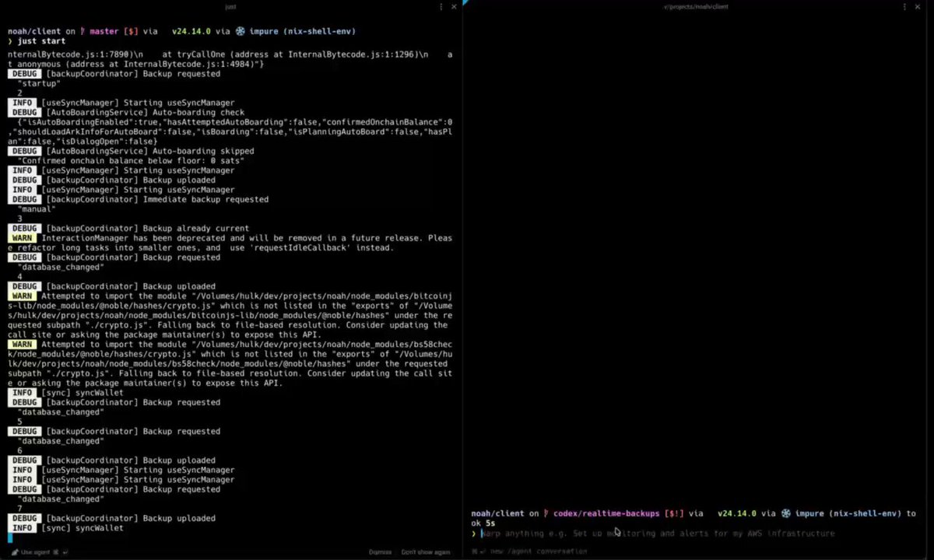The width and height of the screenshot is (934, 560).
Task: Select the 'just' pane title
Action: pyautogui.click(x=230, y=6)
